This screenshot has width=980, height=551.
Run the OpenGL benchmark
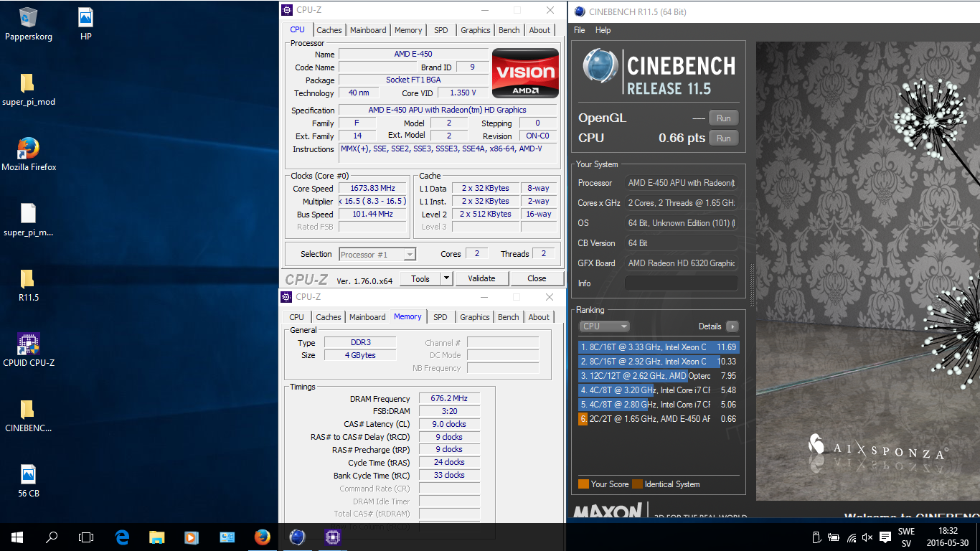pyautogui.click(x=723, y=118)
